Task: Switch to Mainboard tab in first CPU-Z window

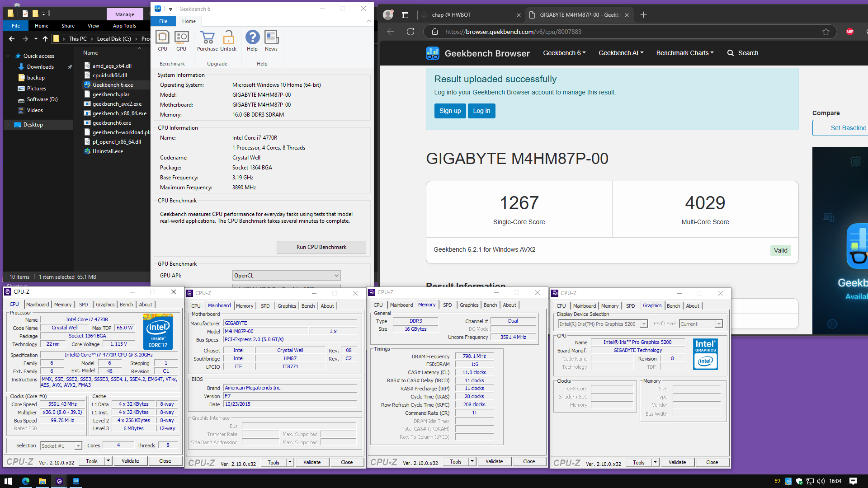Action: (x=38, y=305)
